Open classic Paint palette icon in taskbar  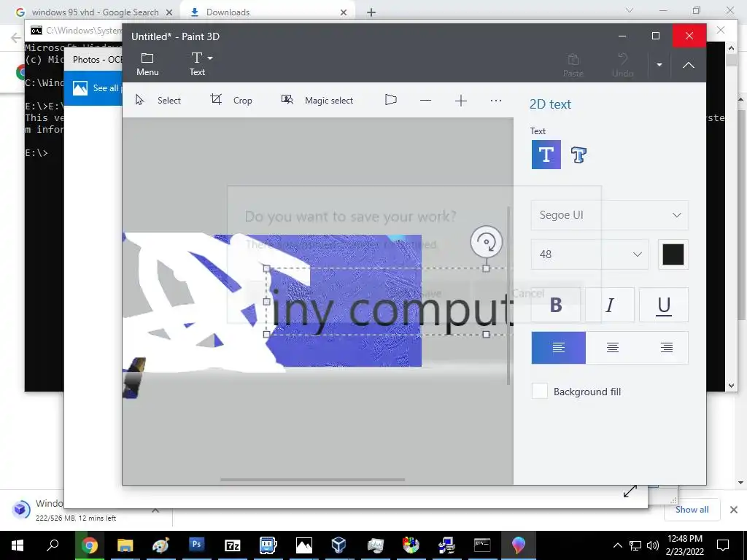click(160, 545)
